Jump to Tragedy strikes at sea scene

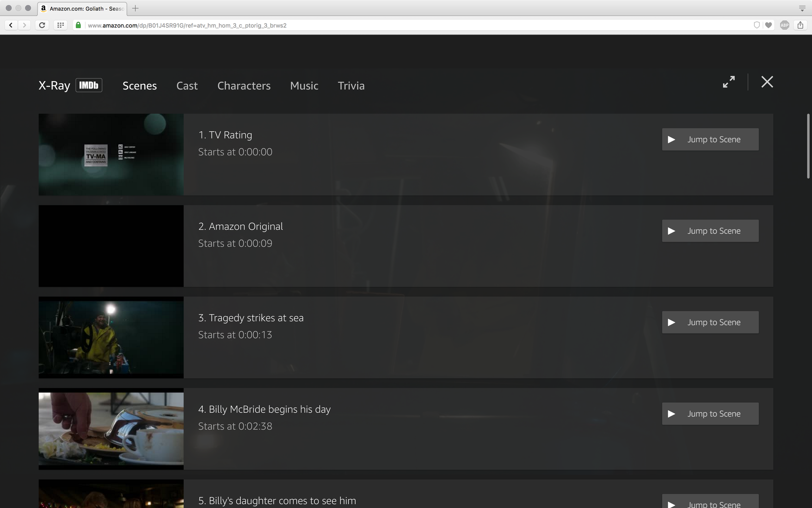click(710, 322)
